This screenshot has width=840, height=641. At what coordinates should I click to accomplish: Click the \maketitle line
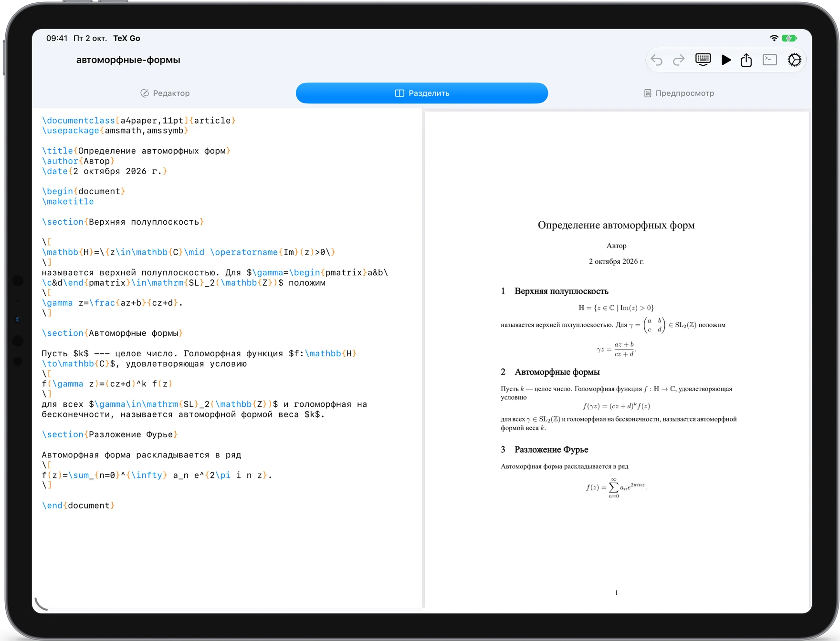point(68,201)
